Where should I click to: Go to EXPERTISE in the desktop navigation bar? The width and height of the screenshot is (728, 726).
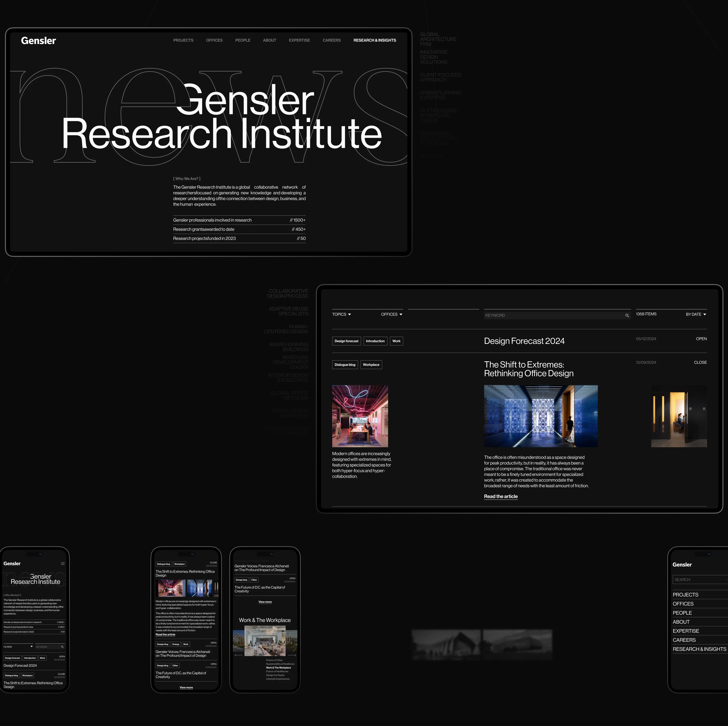(x=299, y=40)
